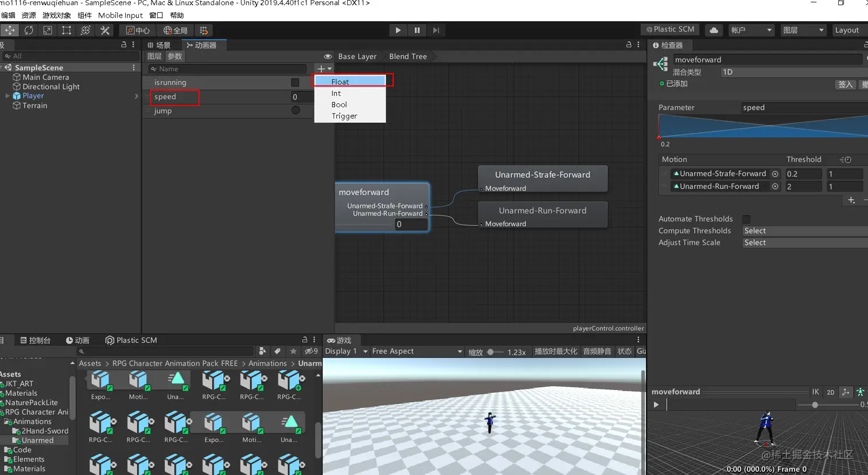Switch to the 控制台 Console tab
868x475 pixels.
36,340
